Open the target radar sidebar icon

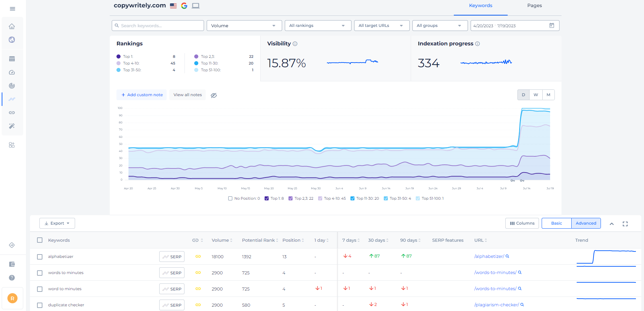tap(12, 86)
